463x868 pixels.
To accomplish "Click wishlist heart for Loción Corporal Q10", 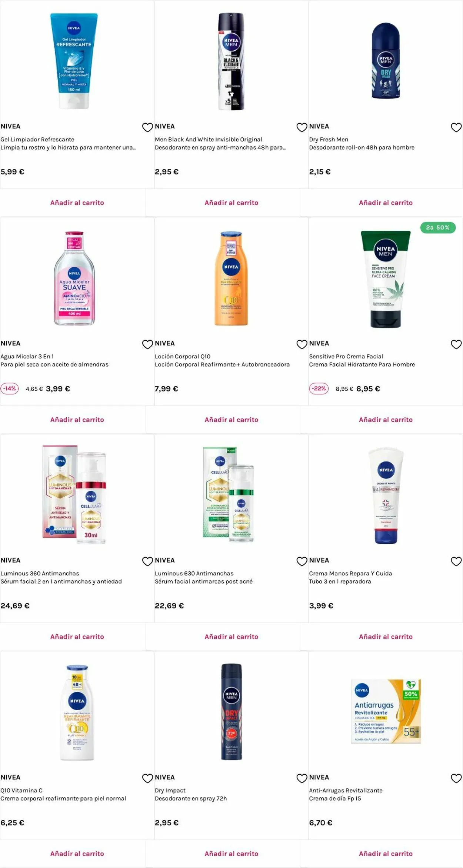I will click(x=302, y=344).
